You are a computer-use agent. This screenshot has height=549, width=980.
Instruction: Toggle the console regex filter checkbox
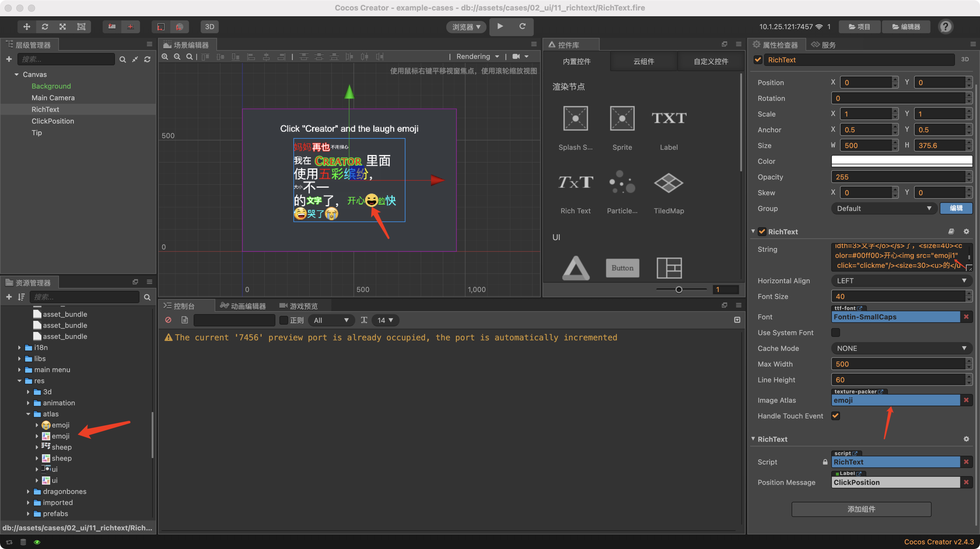point(283,320)
